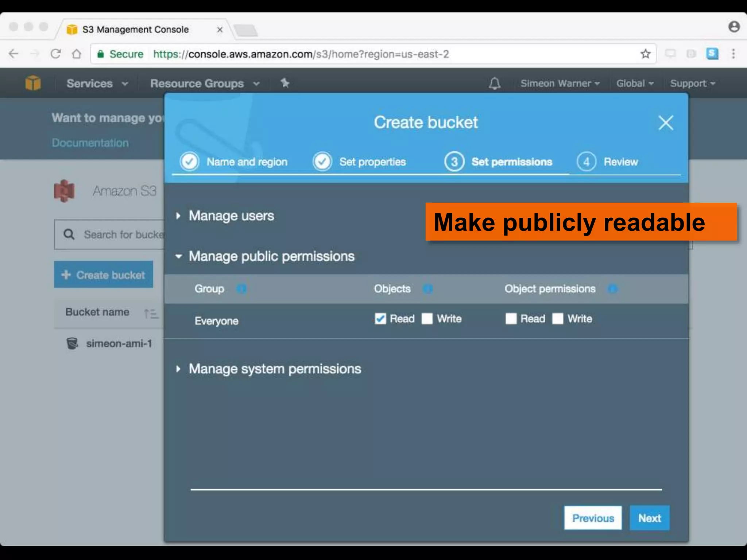Viewport: 747px width, 560px height.
Task: Click the browser home icon
Action: (77, 54)
